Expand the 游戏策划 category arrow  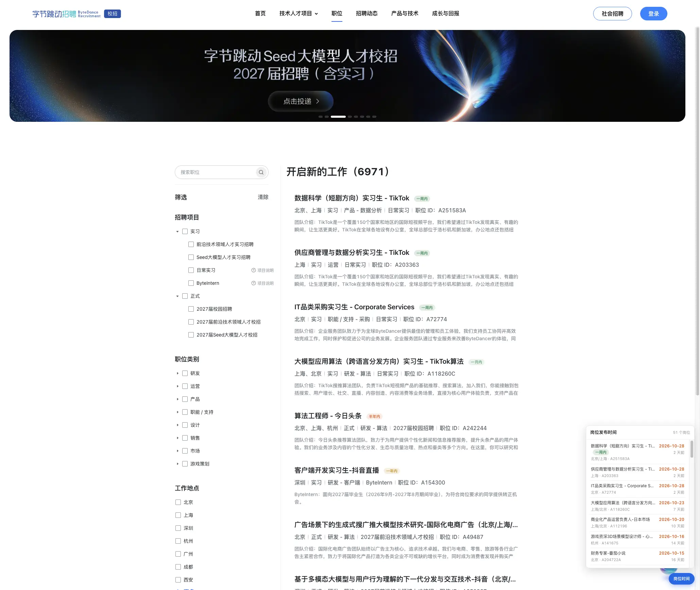click(177, 464)
